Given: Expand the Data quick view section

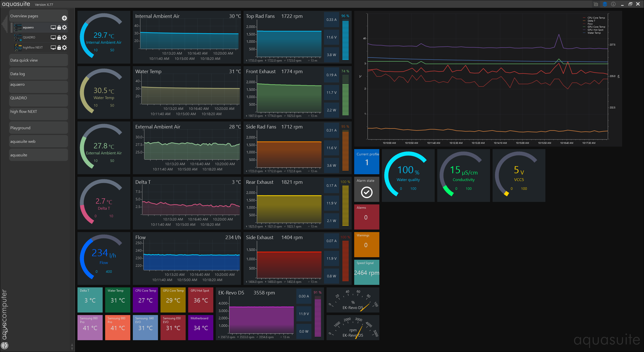Looking at the screenshot, I should [38, 60].
